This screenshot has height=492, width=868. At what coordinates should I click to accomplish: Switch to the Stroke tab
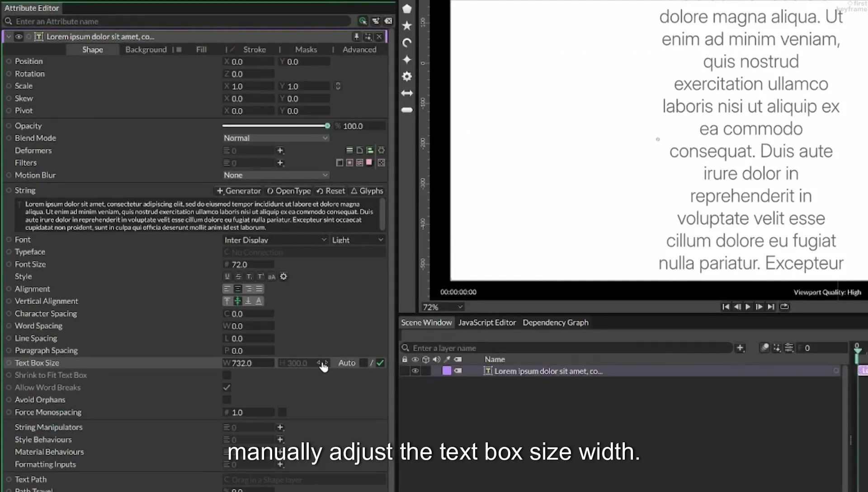255,49
